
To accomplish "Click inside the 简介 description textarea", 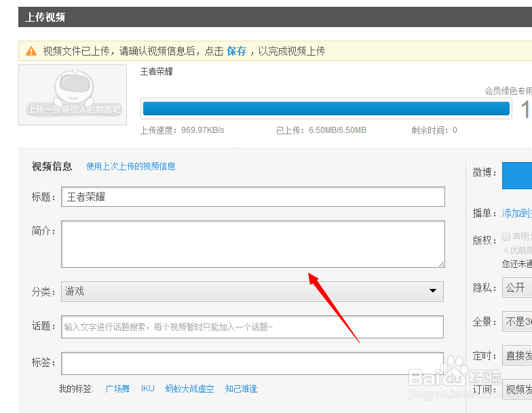I will (253, 244).
